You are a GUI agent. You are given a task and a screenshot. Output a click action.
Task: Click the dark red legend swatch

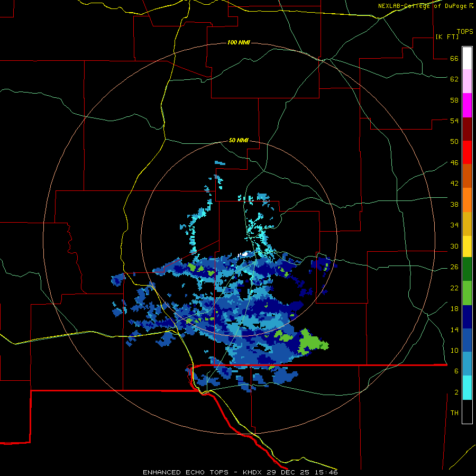[467, 129]
